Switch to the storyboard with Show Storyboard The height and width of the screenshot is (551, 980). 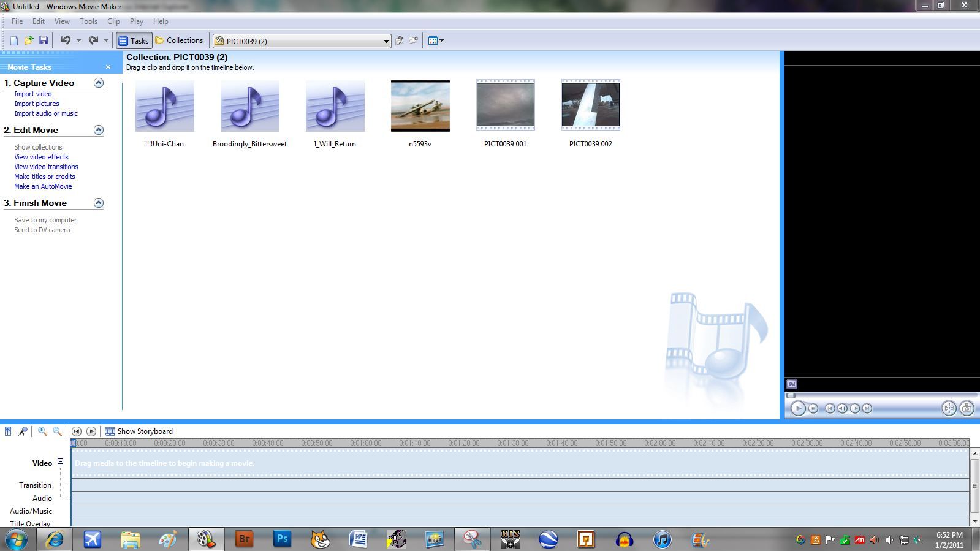[x=139, y=431]
